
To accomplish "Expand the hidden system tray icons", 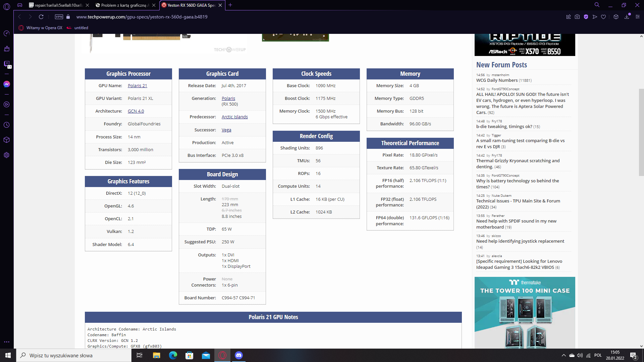I will [x=563, y=355].
